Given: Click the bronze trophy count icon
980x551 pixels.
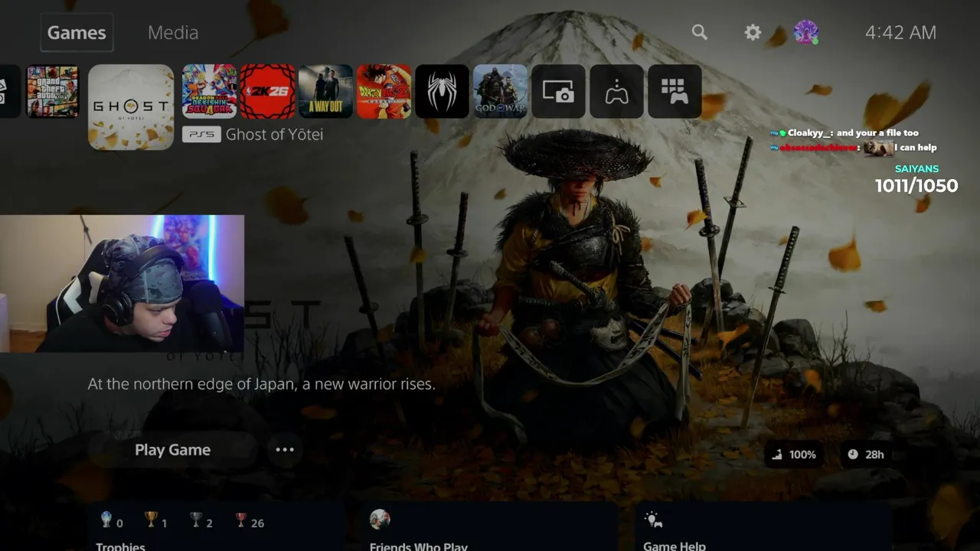Looking at the screenshot, I should pos(241,520).
